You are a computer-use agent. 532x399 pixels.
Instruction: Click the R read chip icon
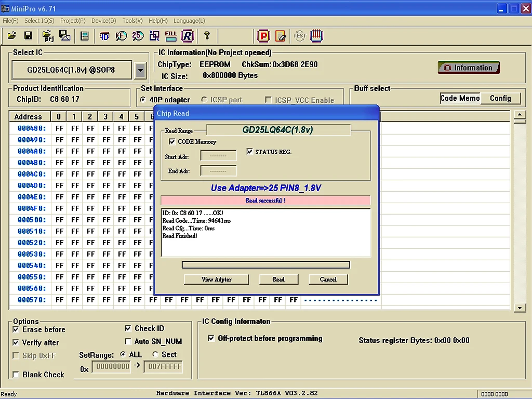click(187, 36)
